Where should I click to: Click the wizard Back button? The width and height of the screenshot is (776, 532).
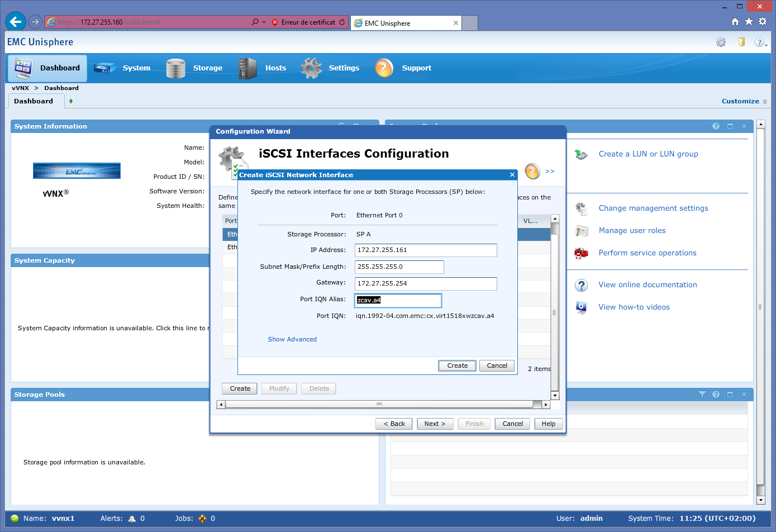coord(394,424)
